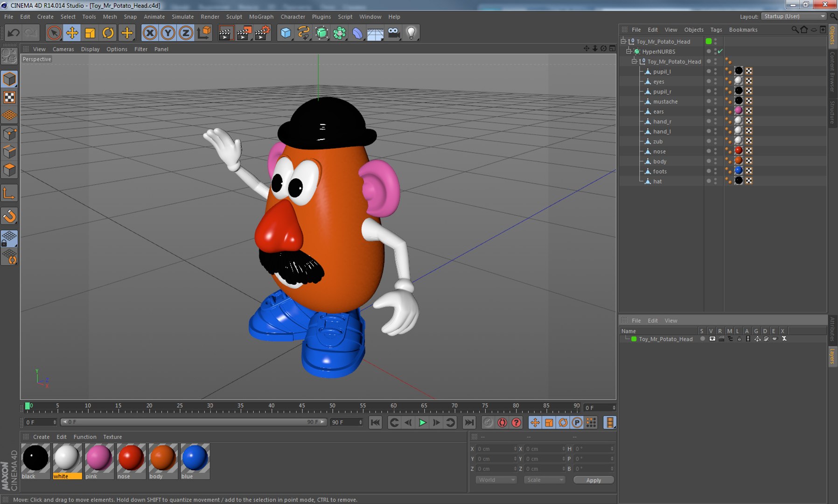Open the Texture menu in material manager
This screenshot has height=504, width=838.
(x=112, y=437)
